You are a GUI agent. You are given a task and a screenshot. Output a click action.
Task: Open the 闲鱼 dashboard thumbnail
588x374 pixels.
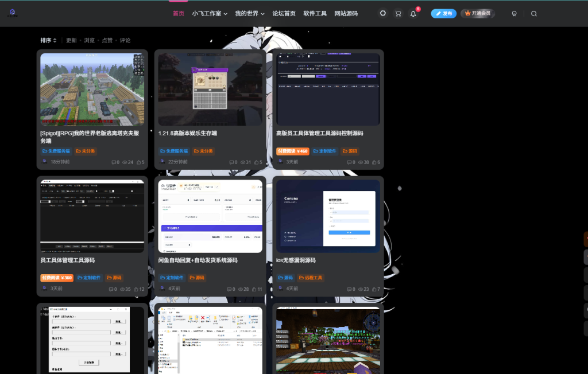(x=210, y=216)
